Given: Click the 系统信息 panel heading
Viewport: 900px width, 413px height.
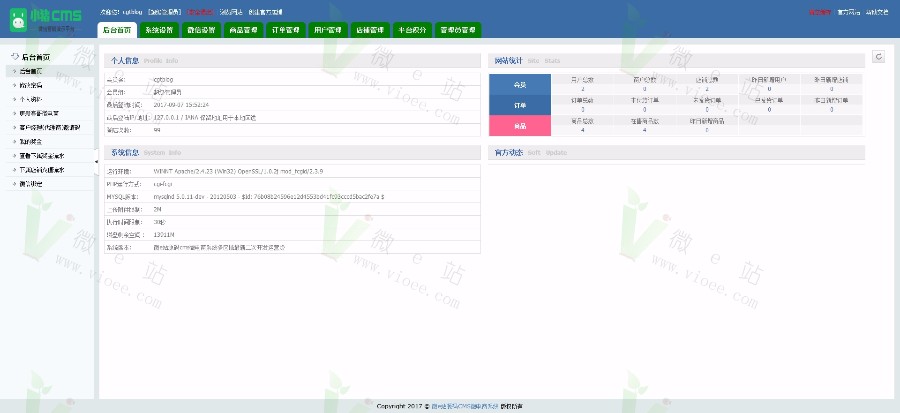Looking at the screenshot, I should coord(125,153).
